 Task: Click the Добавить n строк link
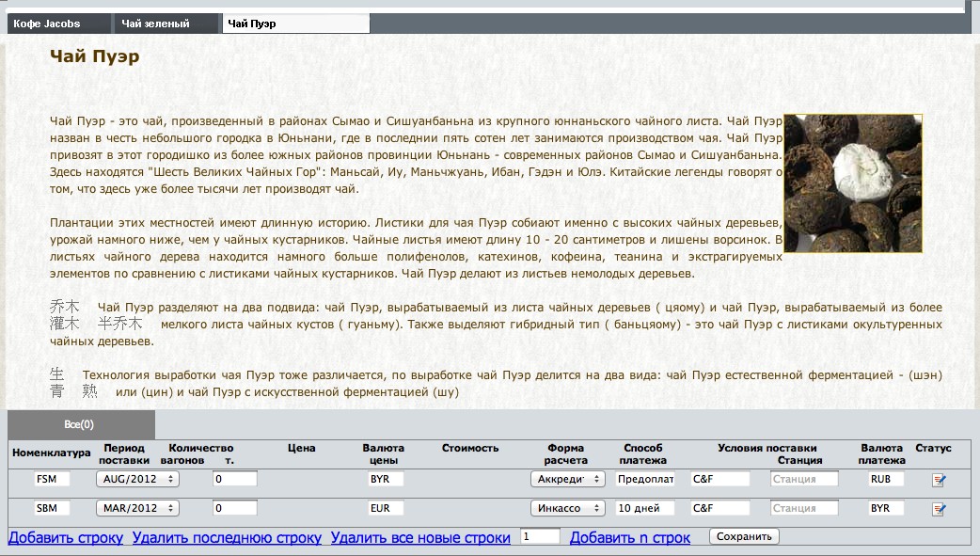pyautogui.click(x=630, y=538)
